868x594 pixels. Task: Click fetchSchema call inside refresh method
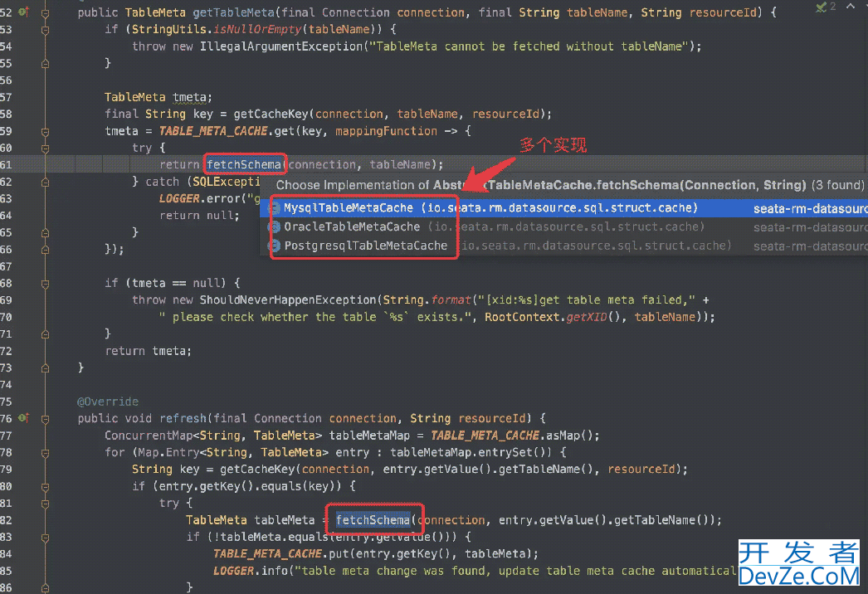373,520
